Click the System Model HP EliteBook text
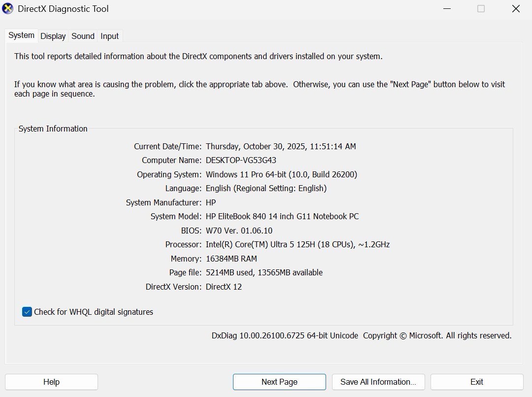The image size is (532, 397). [282, 216]
